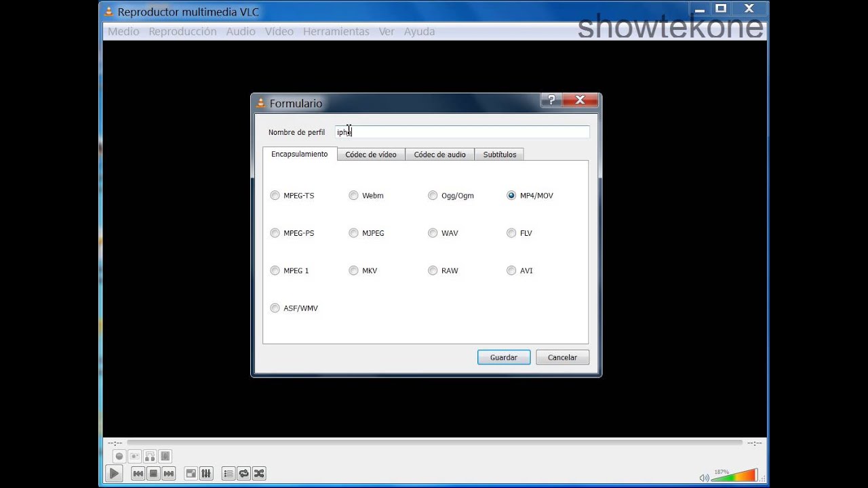The image size is (868, 488).
Task: Show the playlist icon
Action: (229, 474)
